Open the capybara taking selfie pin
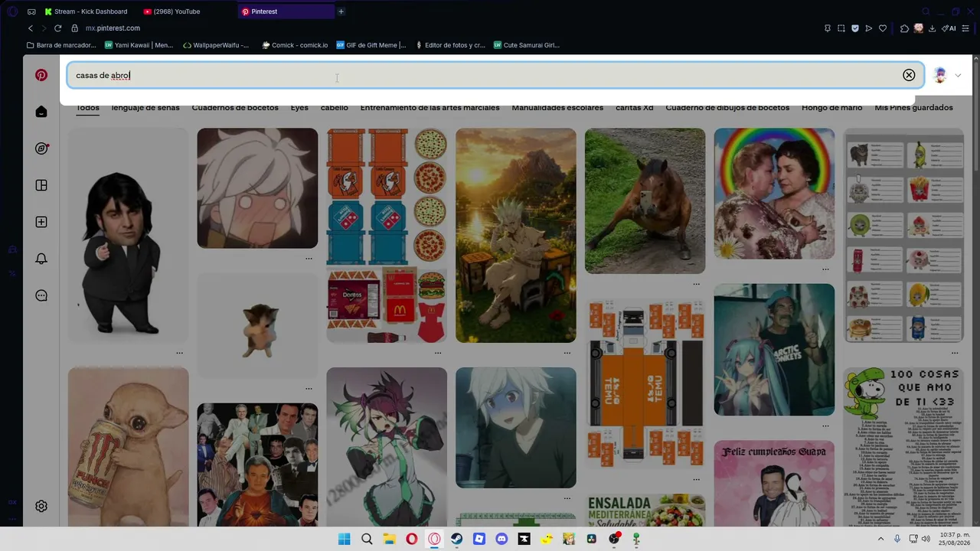Viewport: 980px width, 551px height. pyautogui.click(x=645, y=201)
